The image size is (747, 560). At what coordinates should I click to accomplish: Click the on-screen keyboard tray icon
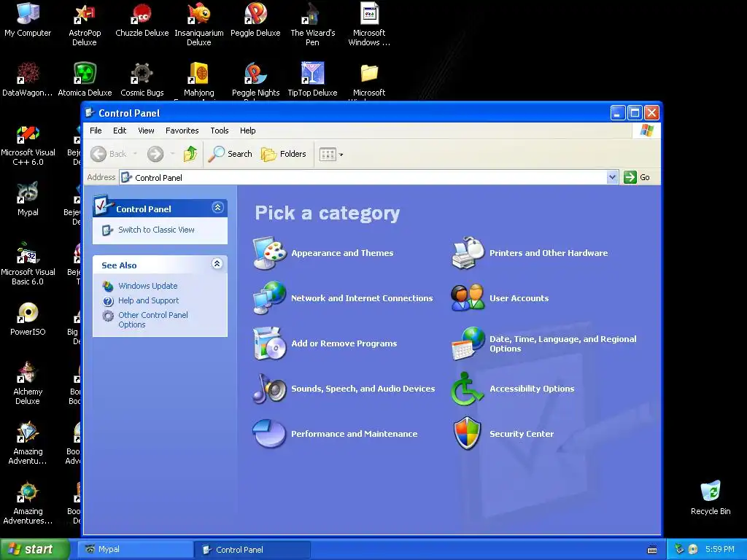(652, 550)
